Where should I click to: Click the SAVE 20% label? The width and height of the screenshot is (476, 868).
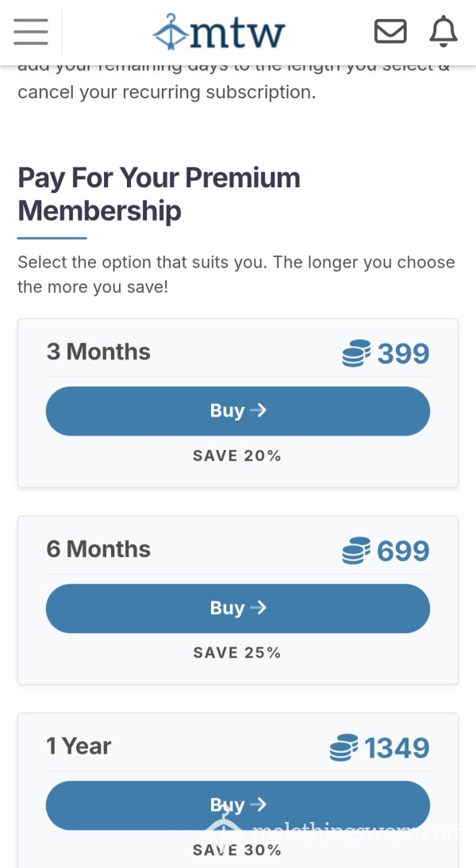237,455
